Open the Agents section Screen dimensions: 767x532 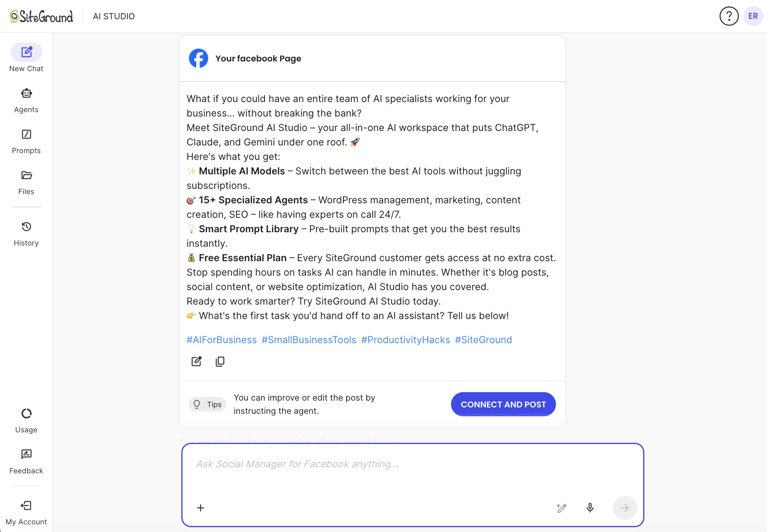coord(26,98)
